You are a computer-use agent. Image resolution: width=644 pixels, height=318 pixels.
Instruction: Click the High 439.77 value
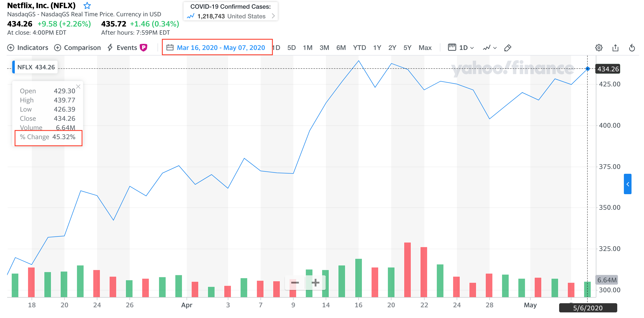pyautogui.click(x=64, y=100)
